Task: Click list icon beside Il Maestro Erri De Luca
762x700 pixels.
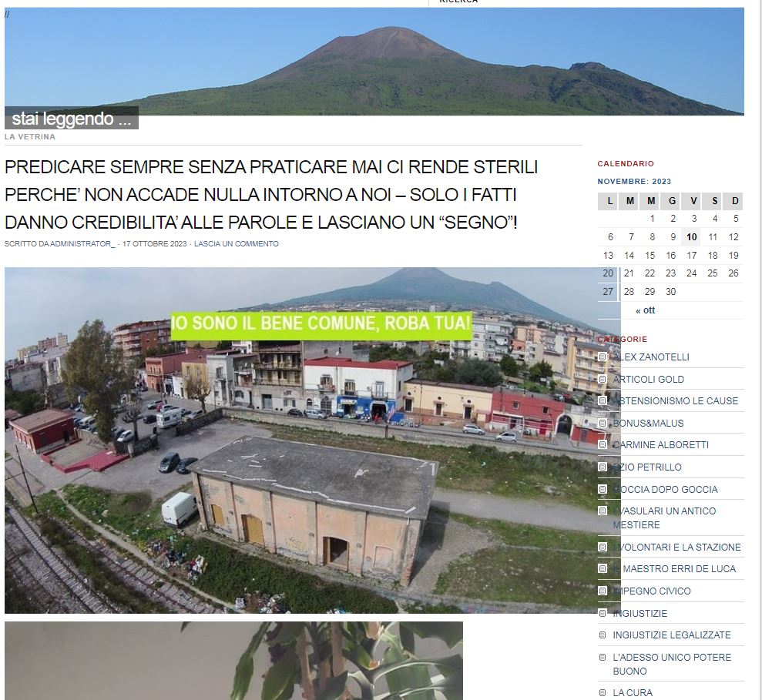Action: pyautogui.click(x=603, y=568)
